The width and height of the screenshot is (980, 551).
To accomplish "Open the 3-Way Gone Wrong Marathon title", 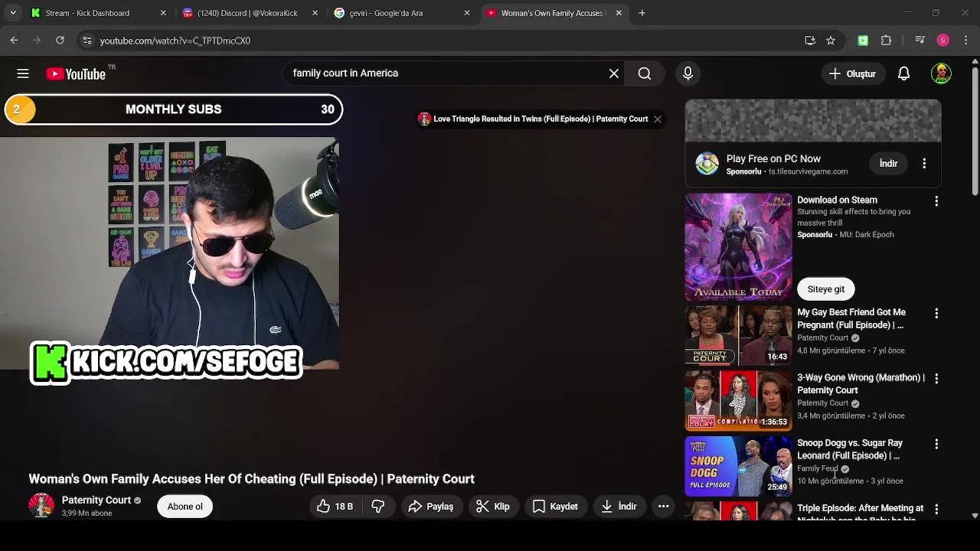I will 861,384.
